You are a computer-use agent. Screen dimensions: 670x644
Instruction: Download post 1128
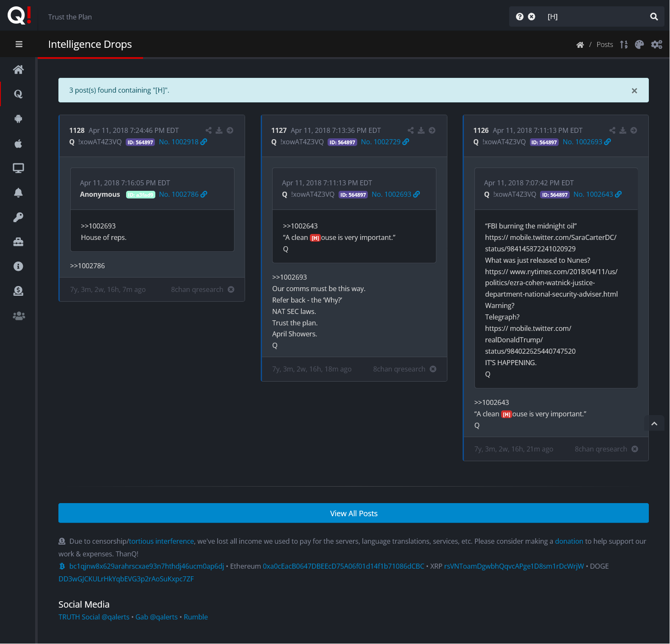point(219,130)
